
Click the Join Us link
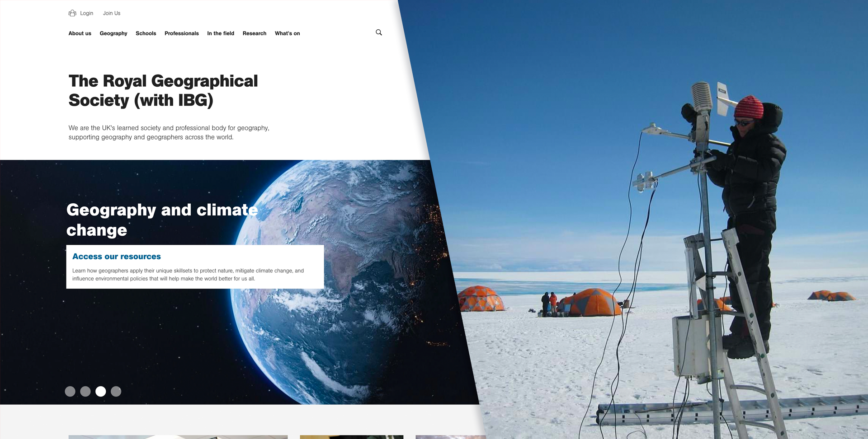(x=112, y=13)
